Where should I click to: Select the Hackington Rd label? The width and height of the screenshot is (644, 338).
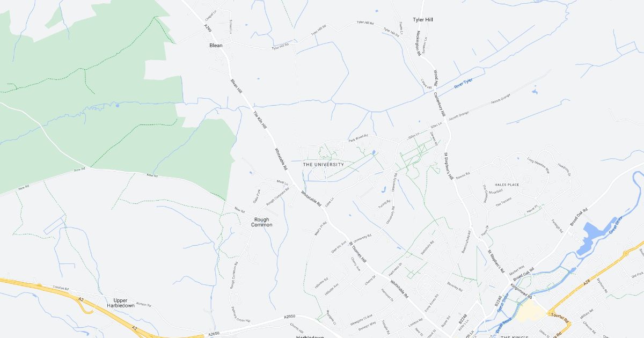click(418, 43)
